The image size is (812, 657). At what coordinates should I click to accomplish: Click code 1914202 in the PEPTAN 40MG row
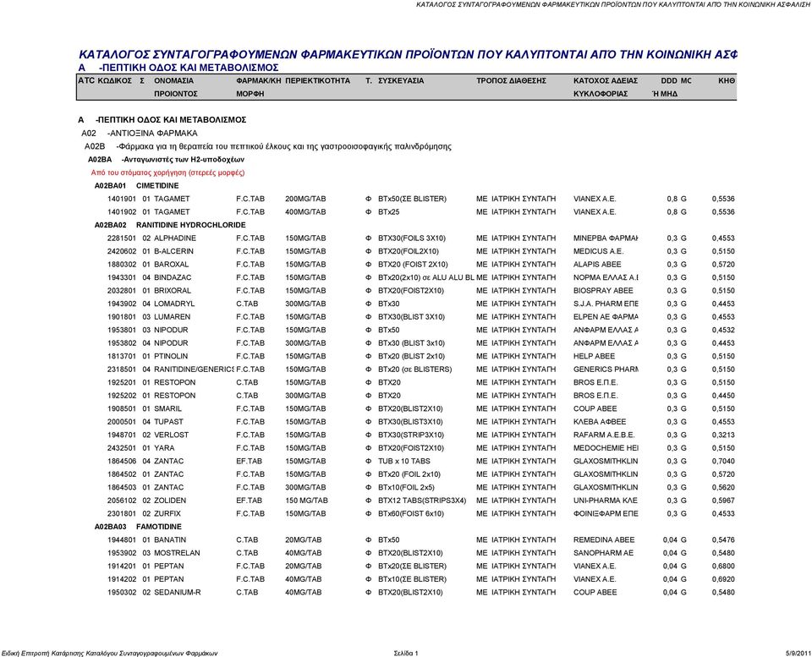(x=122, y=579)
